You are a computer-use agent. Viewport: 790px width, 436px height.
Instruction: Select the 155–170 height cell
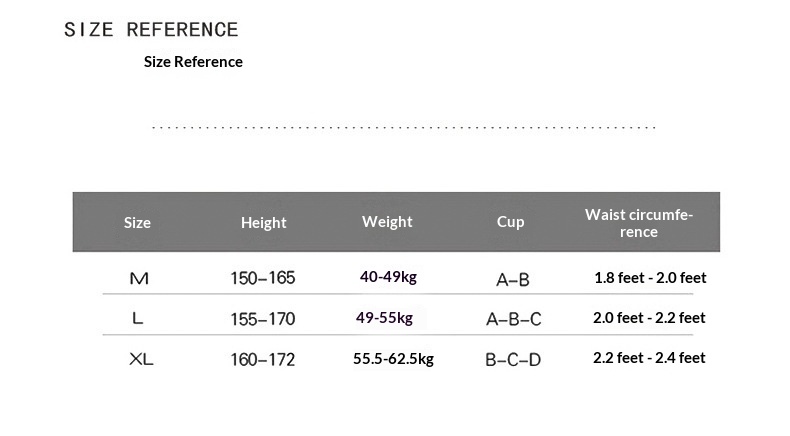[263, 319]
